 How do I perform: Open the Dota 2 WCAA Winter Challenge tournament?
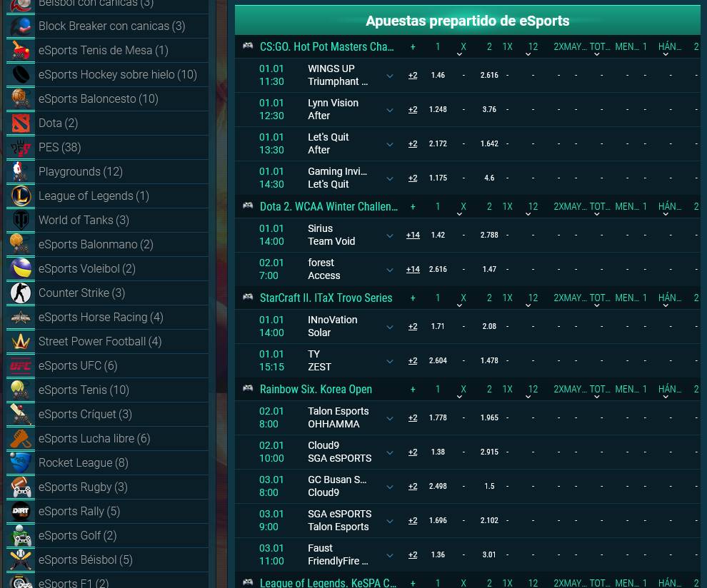coord(329,206)
